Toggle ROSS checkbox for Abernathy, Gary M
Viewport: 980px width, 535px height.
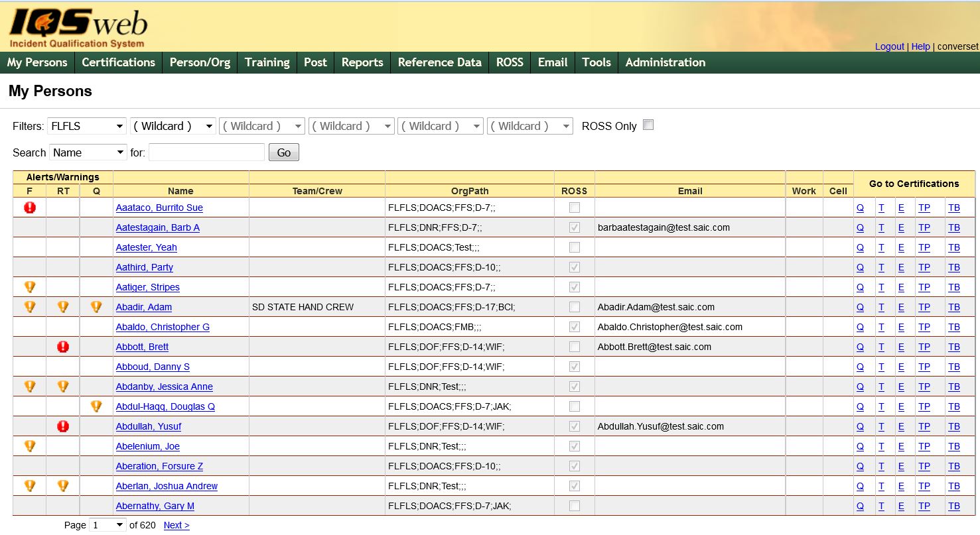click(575, 506)
